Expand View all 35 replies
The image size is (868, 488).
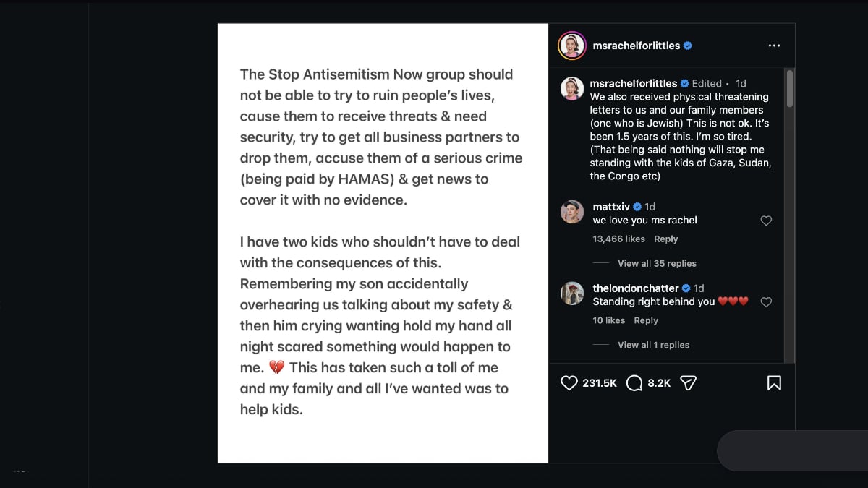657,264
